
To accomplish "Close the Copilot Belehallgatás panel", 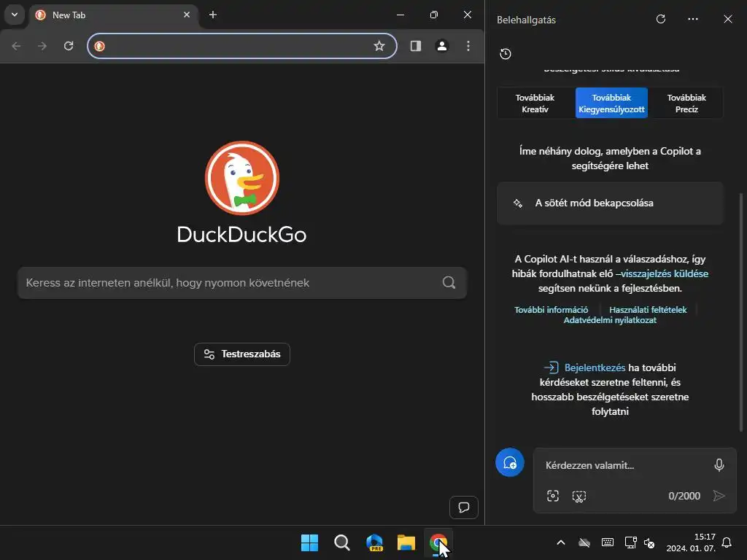I will (x=728, y=19).
